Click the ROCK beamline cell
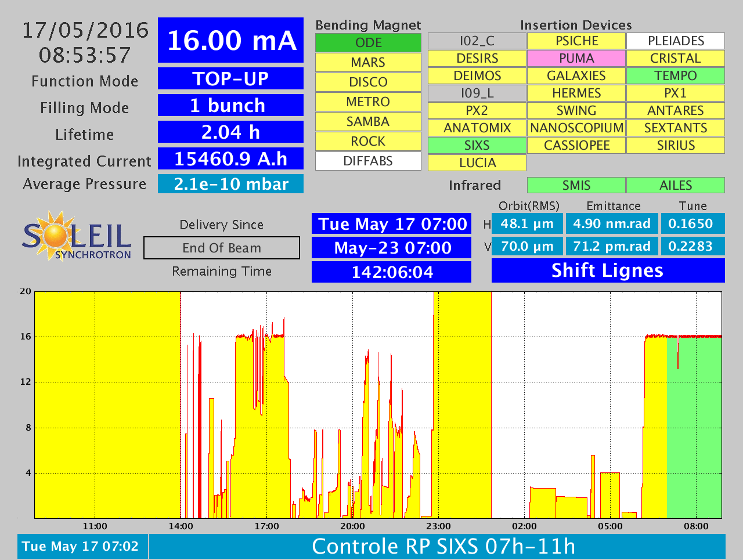The width and height of the screenshot is (743, 560). coord(368,142)
